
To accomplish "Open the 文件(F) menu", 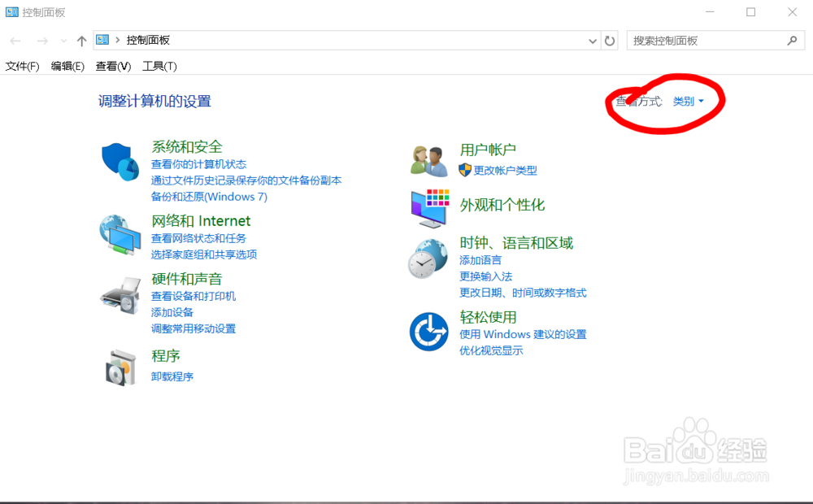I will tap(22, 66).
